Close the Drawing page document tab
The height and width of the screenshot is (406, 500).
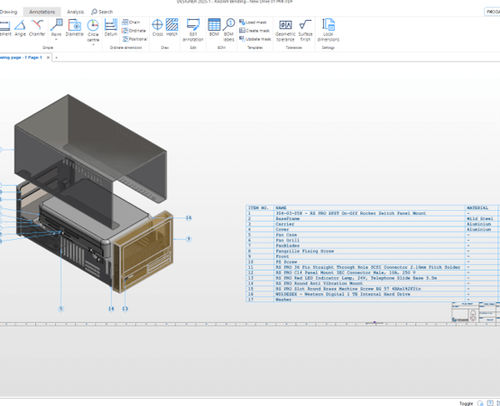(x=48, y=58)
